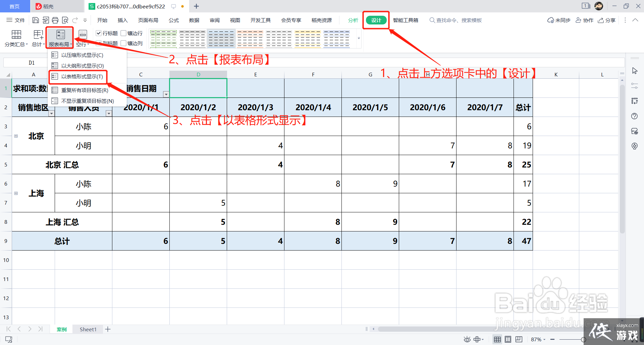The height and width of the screenshot is (345, 644).
Task: Click the search icon for commands
Action: click(432, 20)
